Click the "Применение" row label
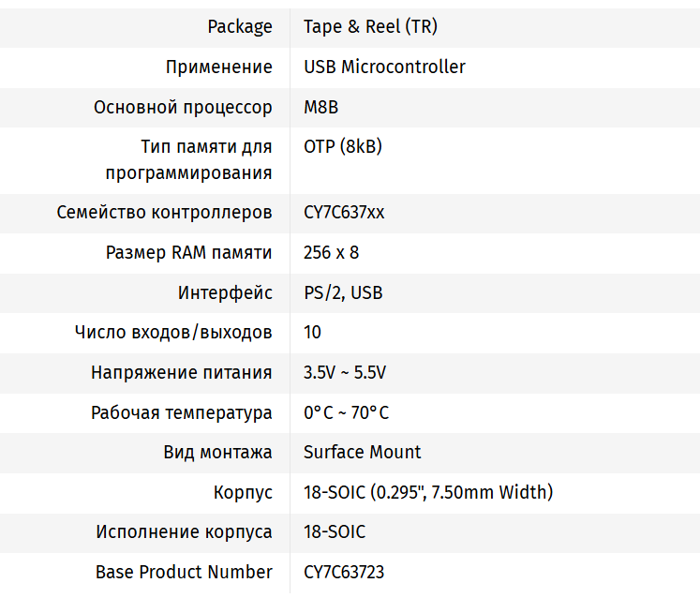700x598 pixels. click(x=219, y=67)
